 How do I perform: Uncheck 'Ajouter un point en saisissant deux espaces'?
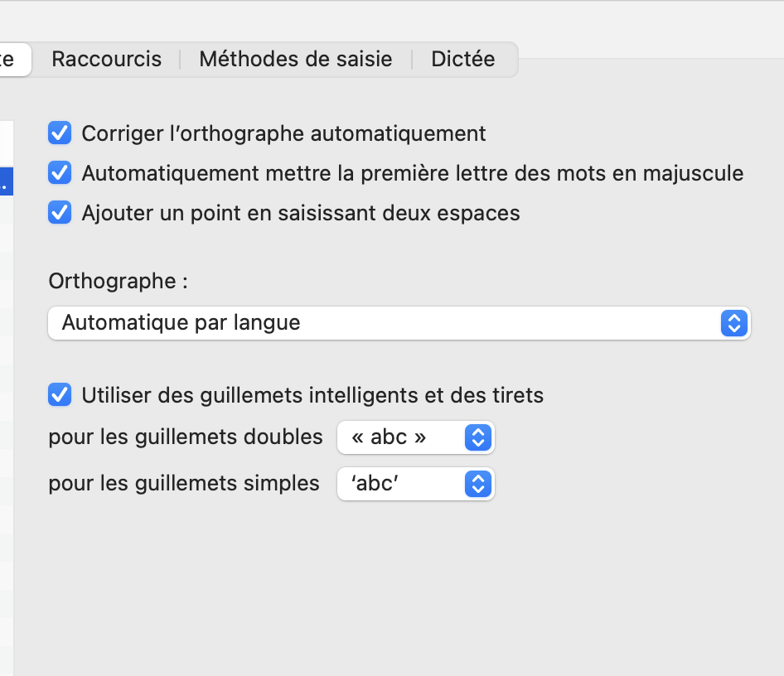60,213
